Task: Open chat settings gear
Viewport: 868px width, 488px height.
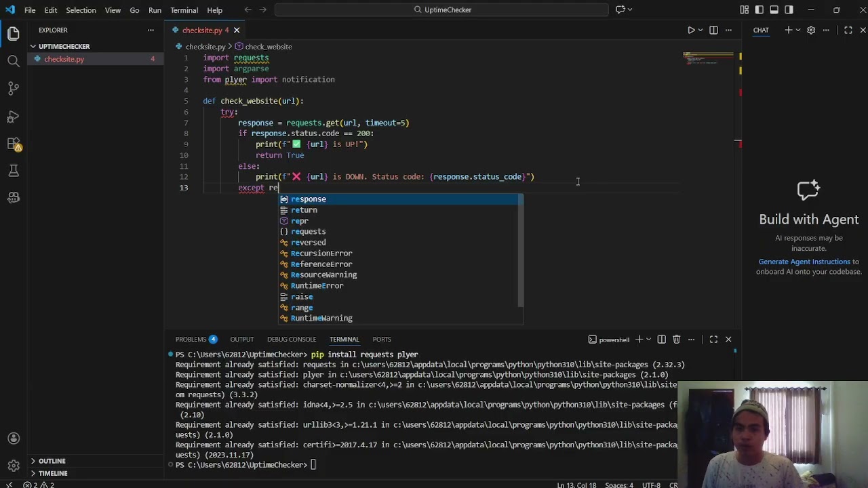Action: 811,30
